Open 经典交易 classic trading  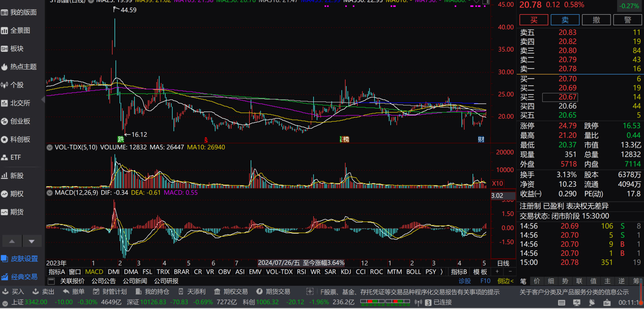19,277
